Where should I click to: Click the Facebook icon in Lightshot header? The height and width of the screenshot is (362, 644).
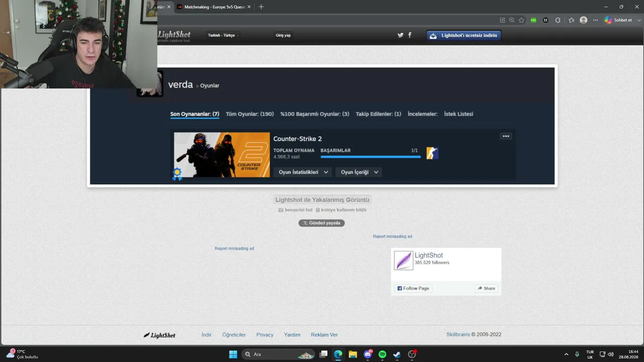coord(410,35)
